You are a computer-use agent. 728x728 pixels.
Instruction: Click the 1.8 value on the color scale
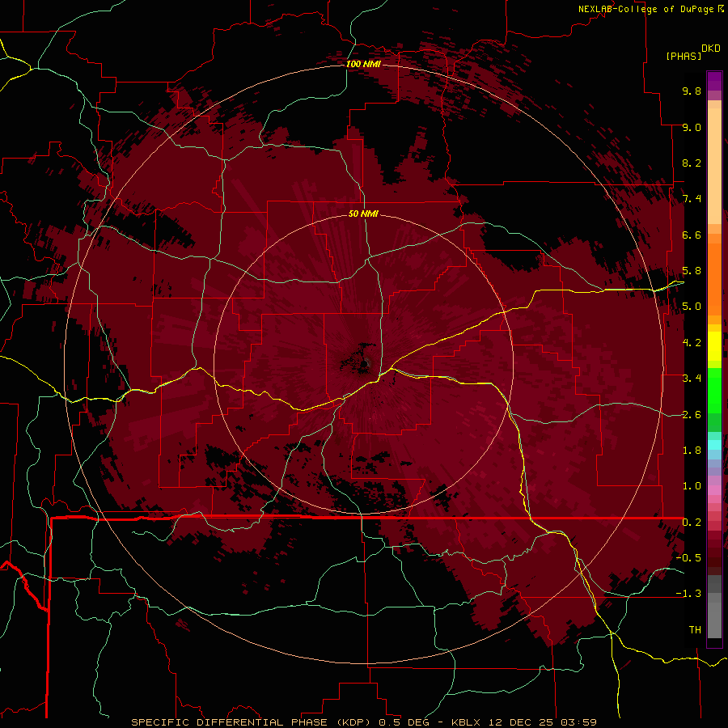[692, 451]
